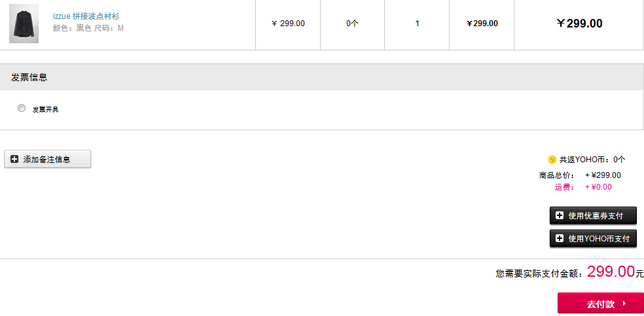This screenshot has width=644, height=316.
Task: Click plus icon on 使用优惠券支付 button
Action: [x=560, y=215]
